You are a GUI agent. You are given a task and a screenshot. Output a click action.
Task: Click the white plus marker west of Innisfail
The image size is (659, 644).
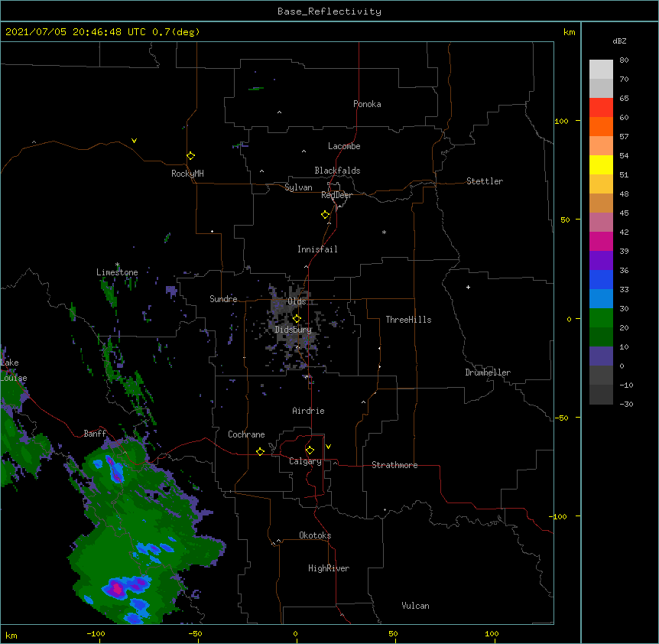click(x=213, y=231)
